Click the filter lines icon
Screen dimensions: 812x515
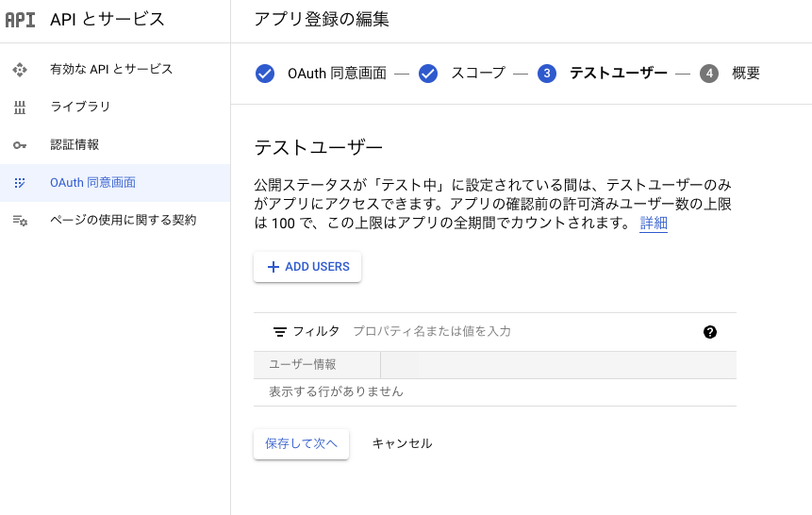click(280, 332)
